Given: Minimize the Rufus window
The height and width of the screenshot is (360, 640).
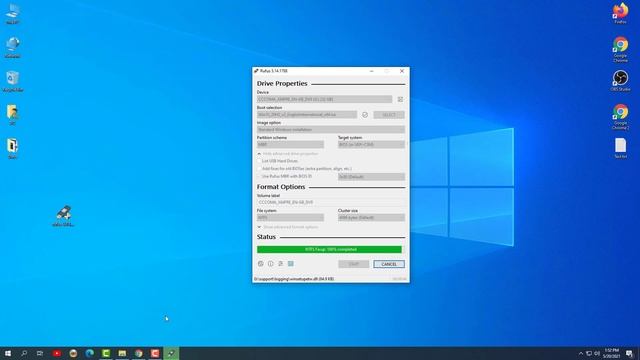Looking at the screenshot, I should (x=371, y=71).
